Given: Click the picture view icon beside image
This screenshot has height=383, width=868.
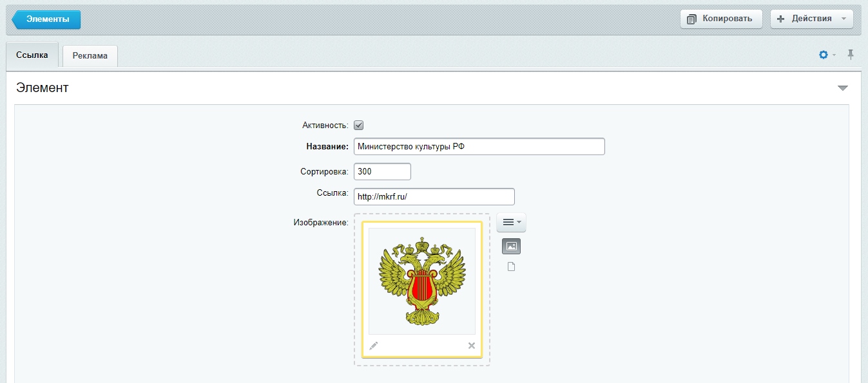Looking at the screenshot, I should pyautogui.click(x=511, y=247).
